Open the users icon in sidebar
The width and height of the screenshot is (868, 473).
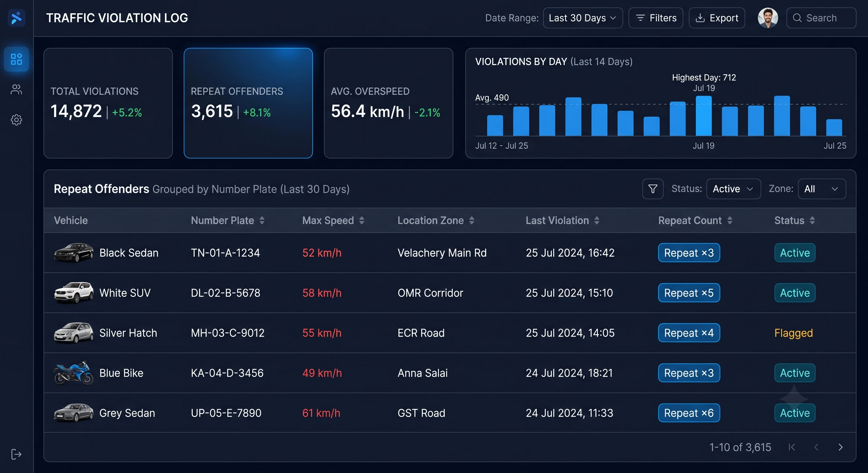point(16,89)
